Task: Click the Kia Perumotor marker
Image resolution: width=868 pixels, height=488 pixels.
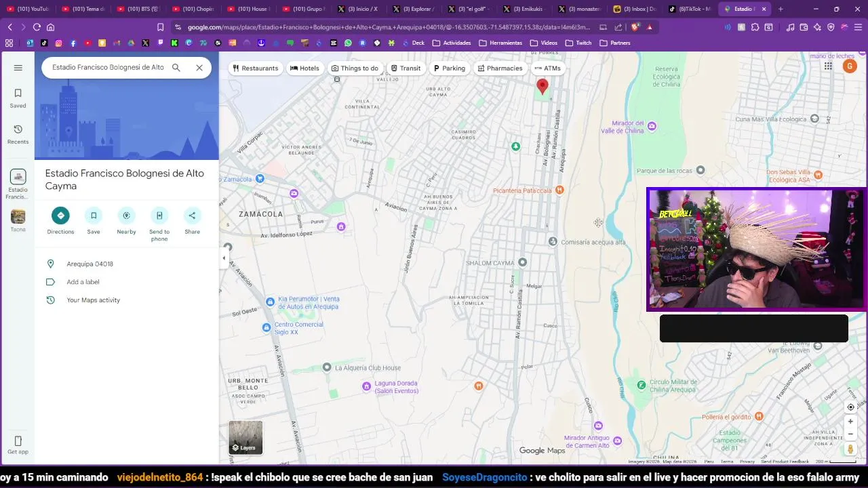Action: (270, 302)
